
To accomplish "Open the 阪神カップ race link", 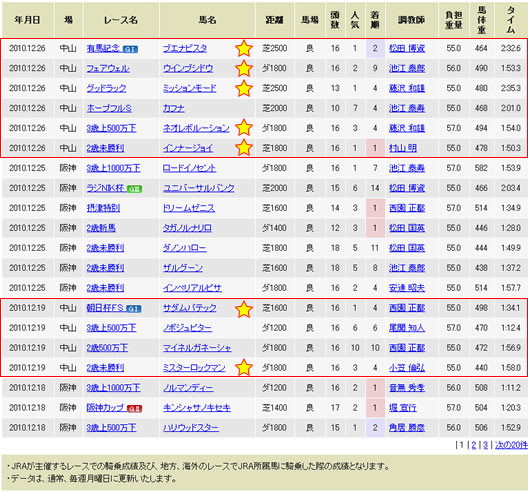I will (105, 407).
